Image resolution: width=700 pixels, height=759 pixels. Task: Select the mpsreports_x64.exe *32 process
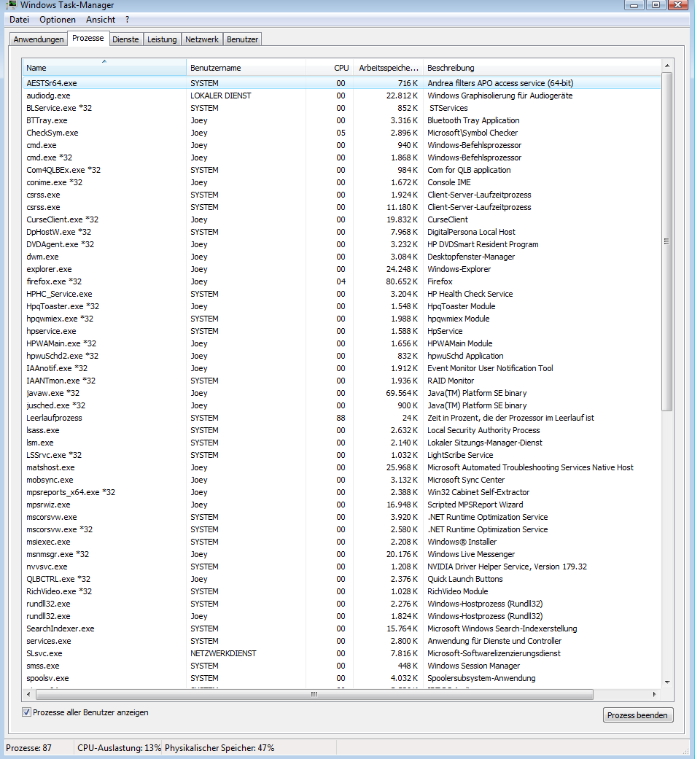(x=342, y=492)
